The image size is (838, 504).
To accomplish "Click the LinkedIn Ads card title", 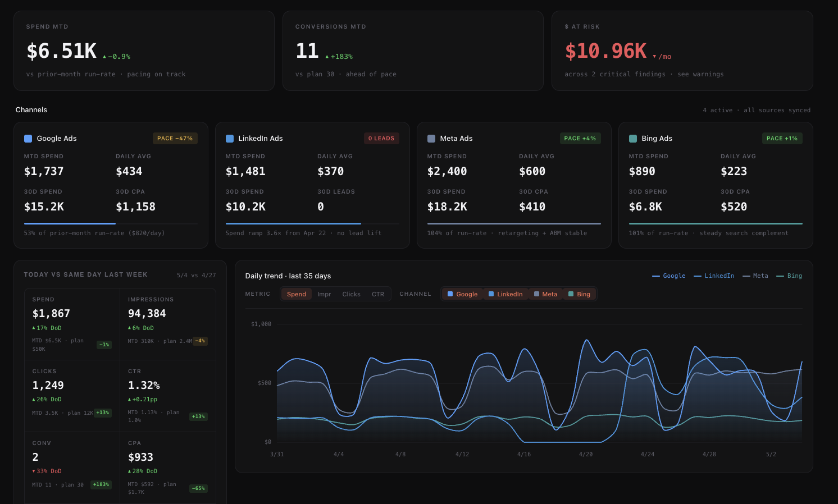I will [261, 139].
